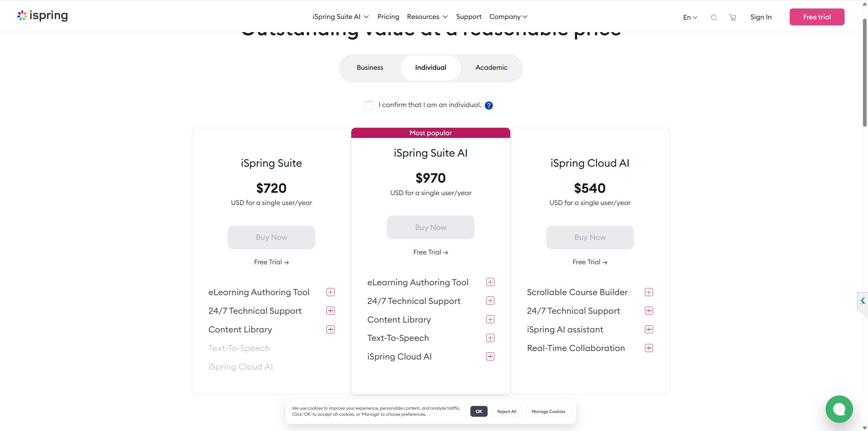The height and width of the screenshot is (431, 868).
Task: Click the page vertical scrollbar
Action: pos(864,73)
